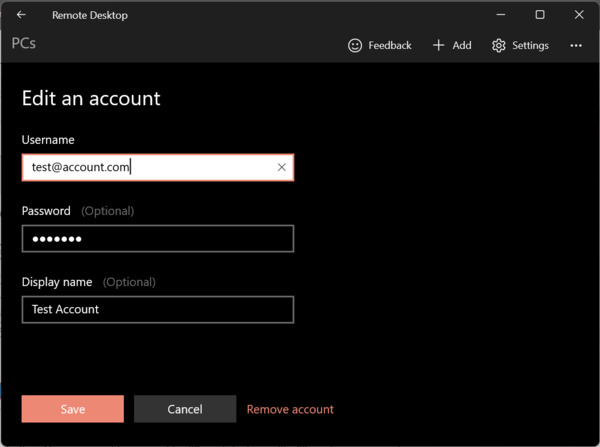Viewport: 600px width, 447px height.
Task: Click the Display name input field
Action: tap(158, 310)
